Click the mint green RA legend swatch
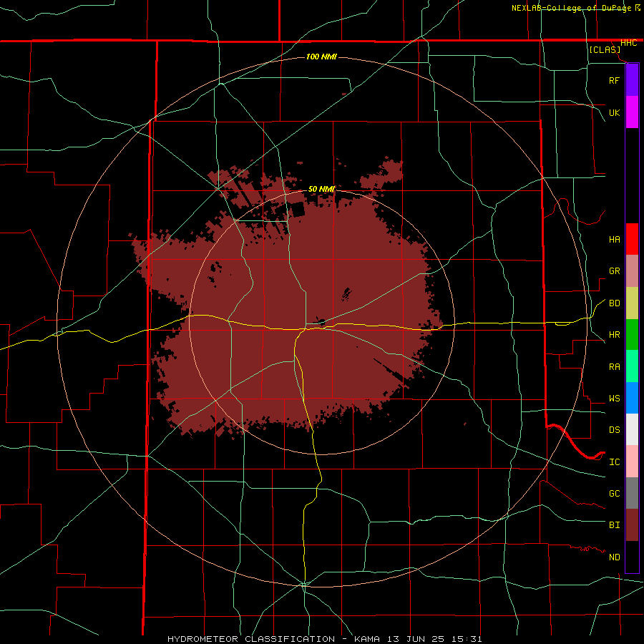 [632, 366]
